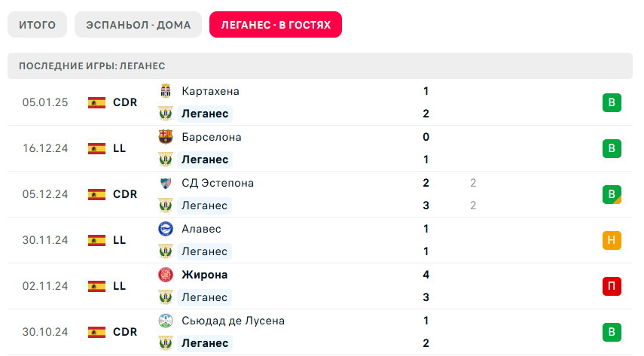Click the CDR label on 30.10.24 match
This screenshot has width=644, height=356.
125,332
